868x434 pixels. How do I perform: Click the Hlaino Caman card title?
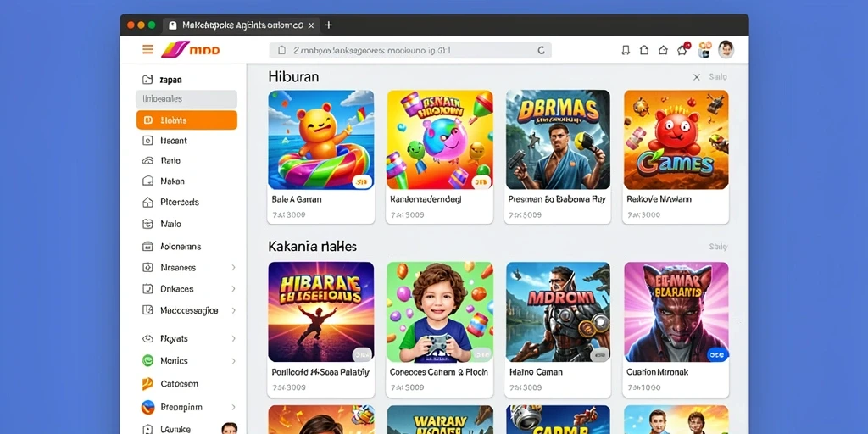(x=536, y=372)
